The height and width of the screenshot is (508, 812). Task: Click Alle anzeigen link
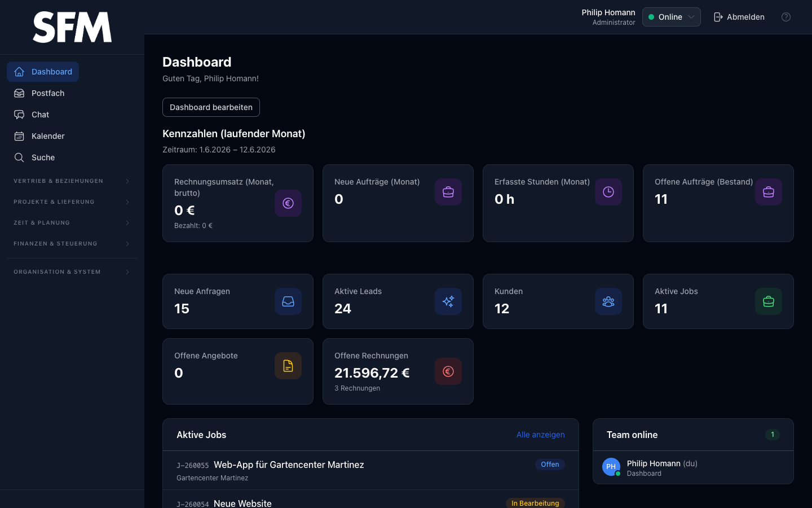tap(540, 435)
